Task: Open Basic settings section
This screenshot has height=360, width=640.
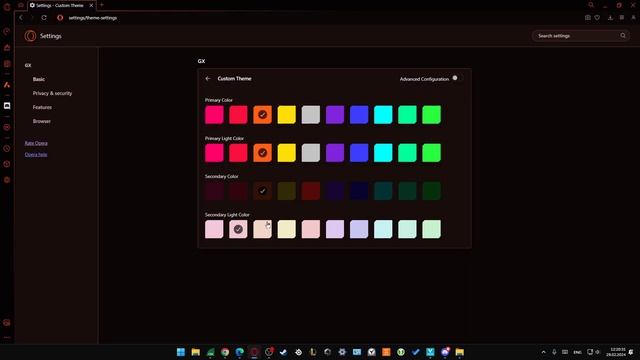Action: coord(39,79)
